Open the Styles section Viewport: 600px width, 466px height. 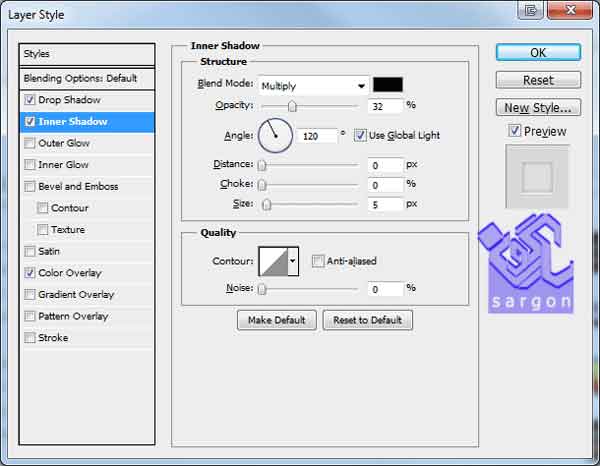click(88, 54)
